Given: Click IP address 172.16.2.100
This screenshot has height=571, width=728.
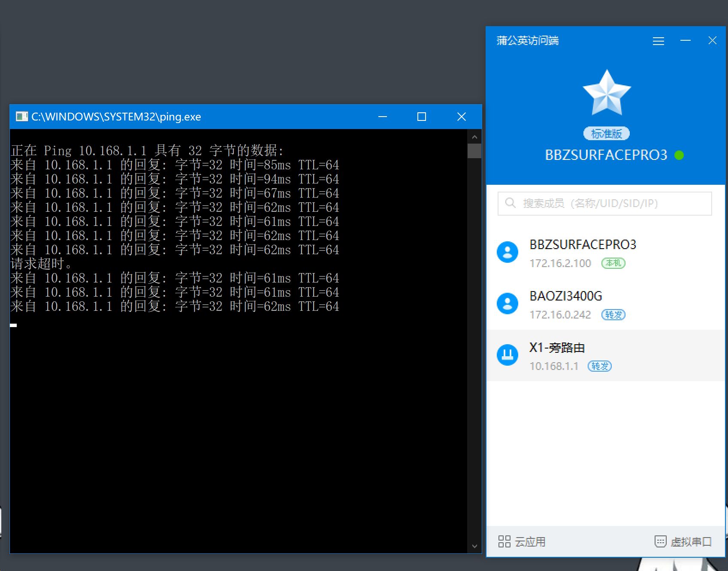Looking at the screenshot, I should click(x=560, y=263).
